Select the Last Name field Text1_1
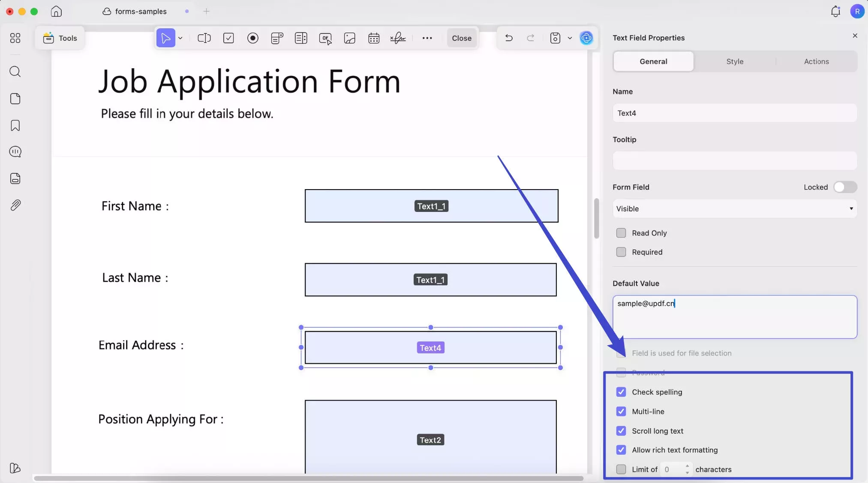Image resolution: width=868 pixels, height=483 pixels. tap(430, 280)
